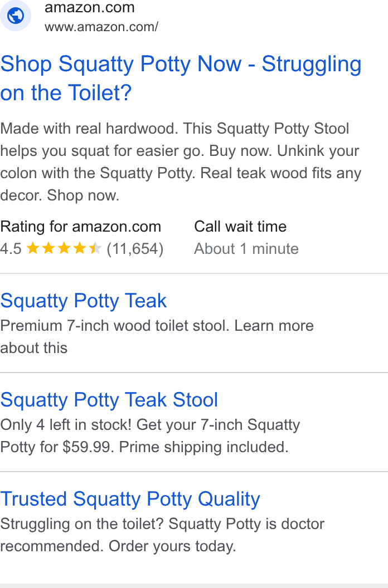
Task: Click the first gold rating star
Action: click(x=33, y=248)
